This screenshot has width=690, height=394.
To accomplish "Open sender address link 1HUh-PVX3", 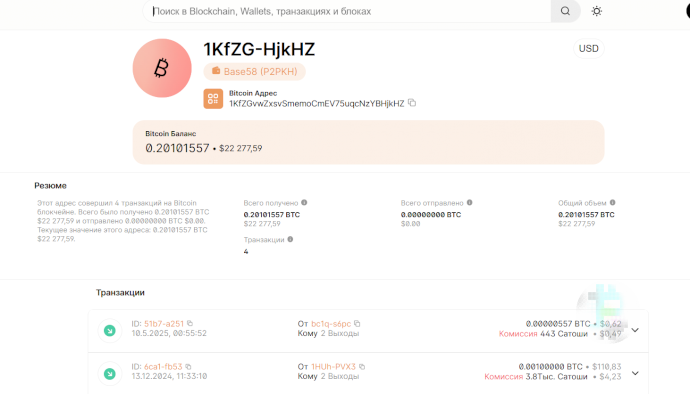I will point(333,367).
